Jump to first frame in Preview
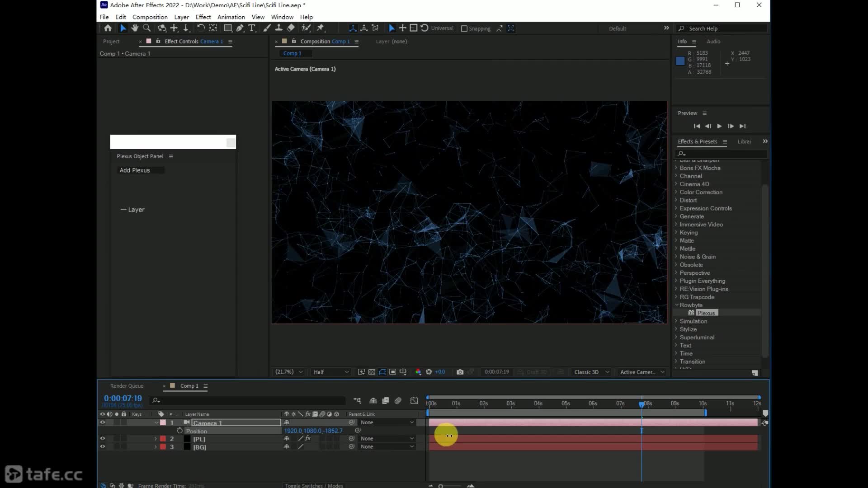Image resolution: width=868 pixels, height=488 pixels. (697, 126)
